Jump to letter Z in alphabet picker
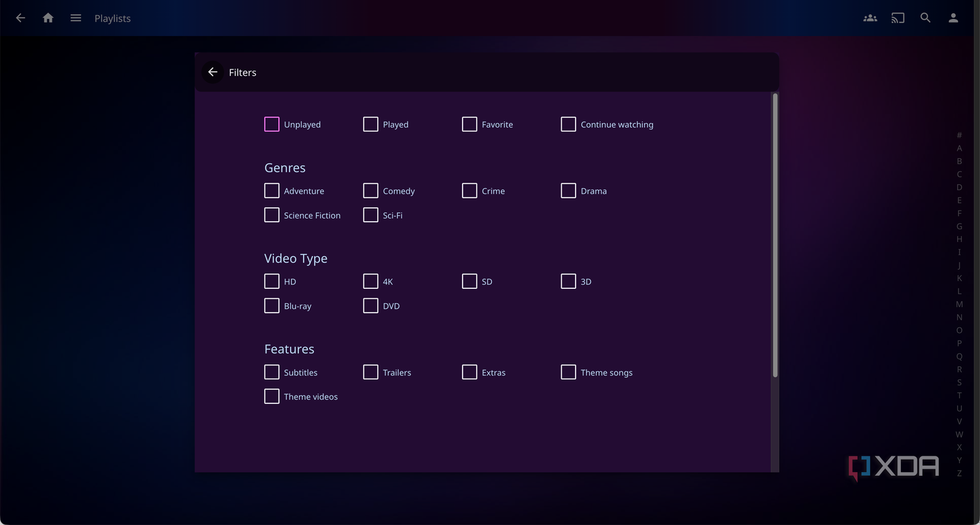Screen dimensions: 980x525 959,473
